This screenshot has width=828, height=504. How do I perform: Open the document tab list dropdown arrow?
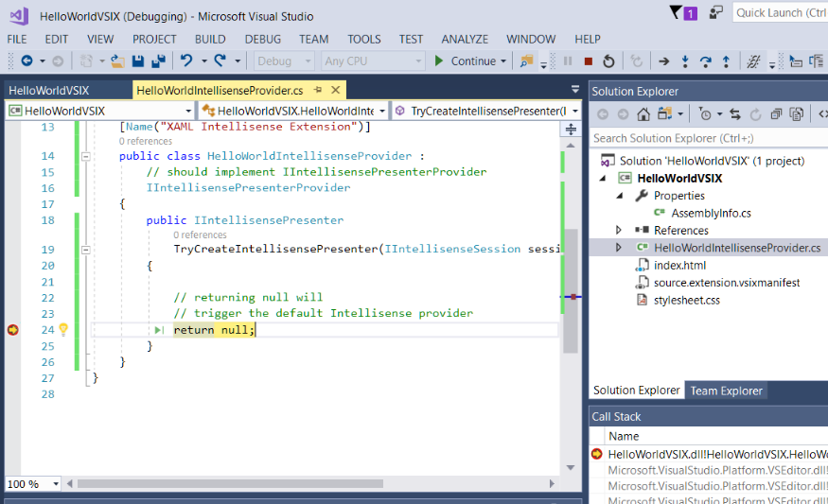coord(575,89)
